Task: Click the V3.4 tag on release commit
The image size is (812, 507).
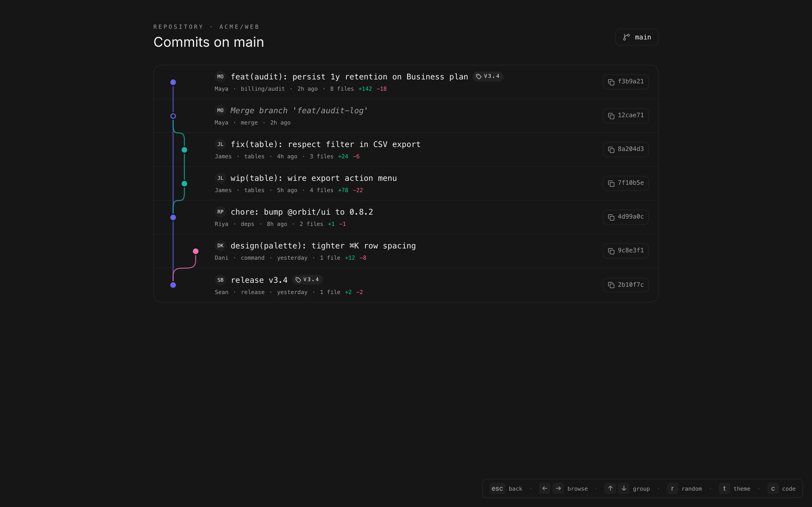Action: point(307,280)
